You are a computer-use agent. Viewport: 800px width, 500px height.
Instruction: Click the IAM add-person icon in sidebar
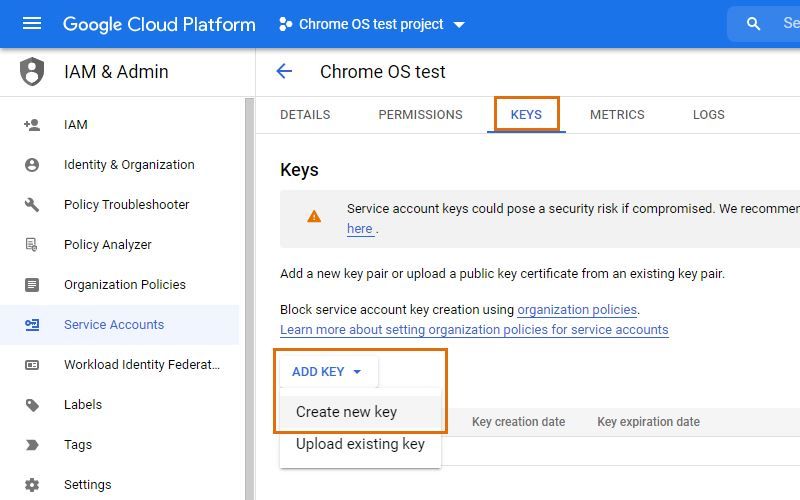(32, 125)
